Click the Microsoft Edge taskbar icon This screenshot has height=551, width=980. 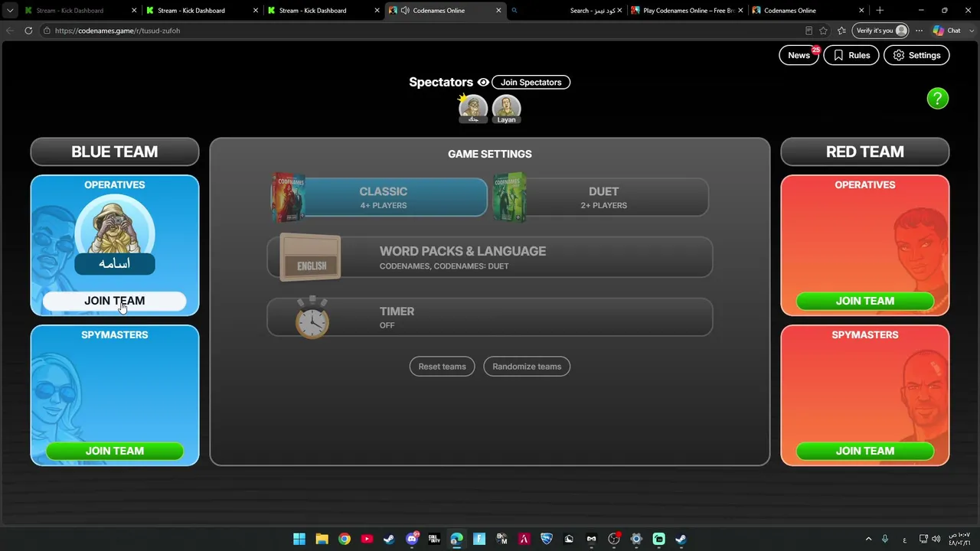(456, 539)
